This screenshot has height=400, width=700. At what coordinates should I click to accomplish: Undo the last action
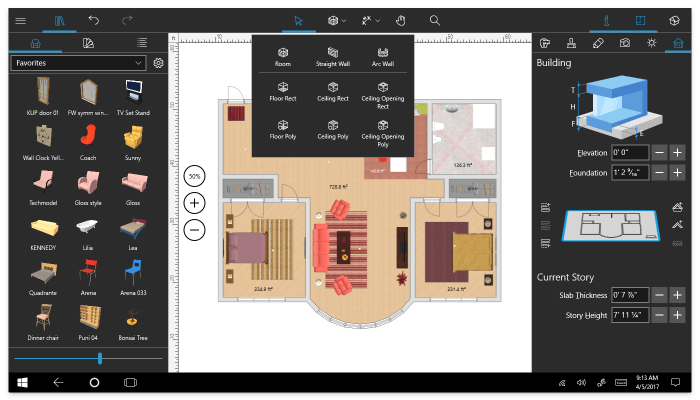click(x=94, y=21)
